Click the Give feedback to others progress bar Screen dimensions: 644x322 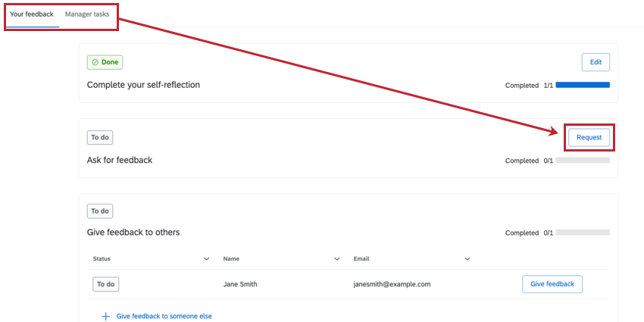click(583, 233)
